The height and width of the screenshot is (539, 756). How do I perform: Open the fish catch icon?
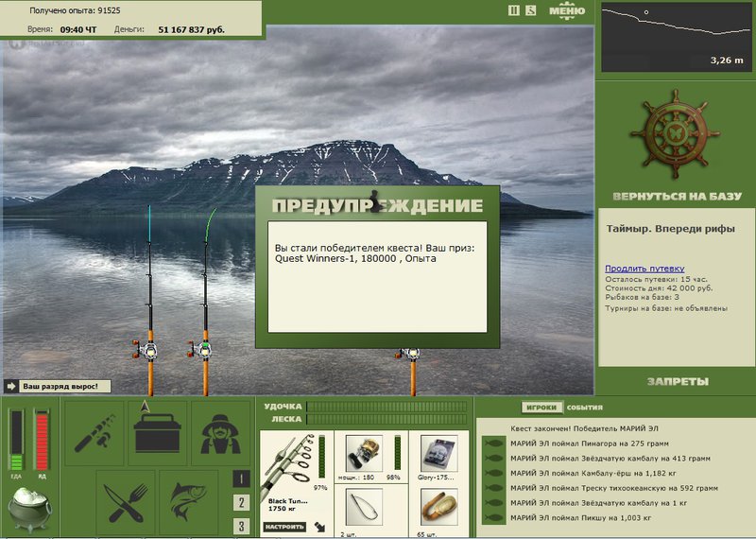pyautogui.click(x=188, y=503)
